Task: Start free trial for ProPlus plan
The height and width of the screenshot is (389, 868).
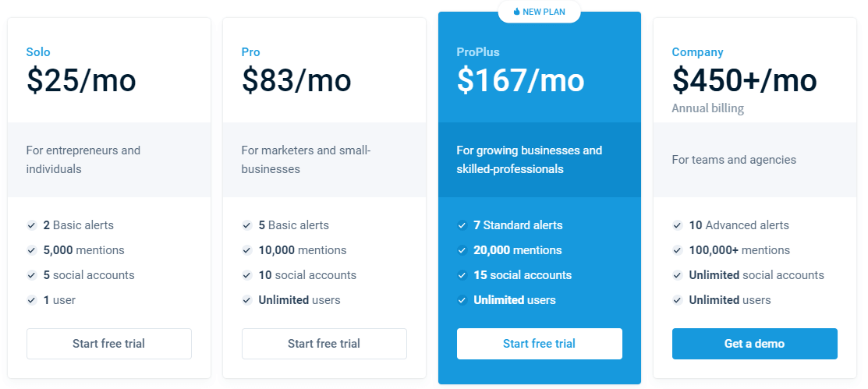Action: click(x=539, y=344)
